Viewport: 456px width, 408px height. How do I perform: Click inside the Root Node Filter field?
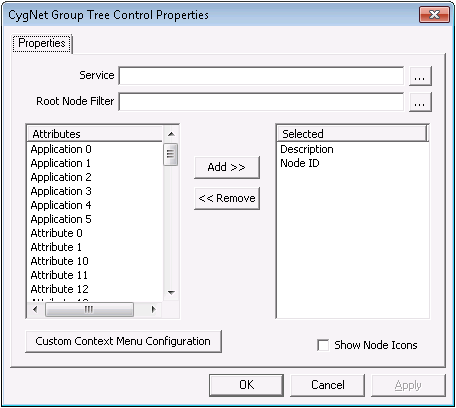[x=261, y=102]
